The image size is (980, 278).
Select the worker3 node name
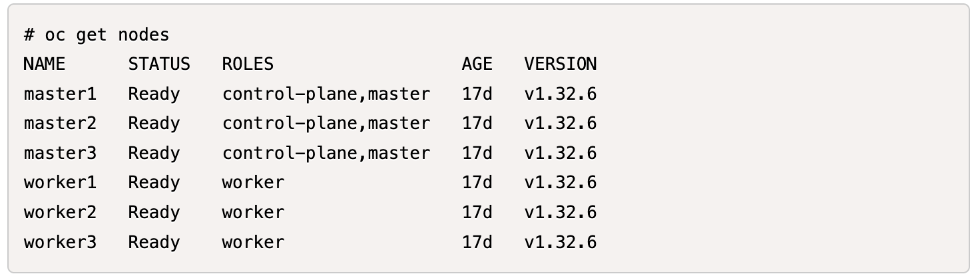coord(60,242)
